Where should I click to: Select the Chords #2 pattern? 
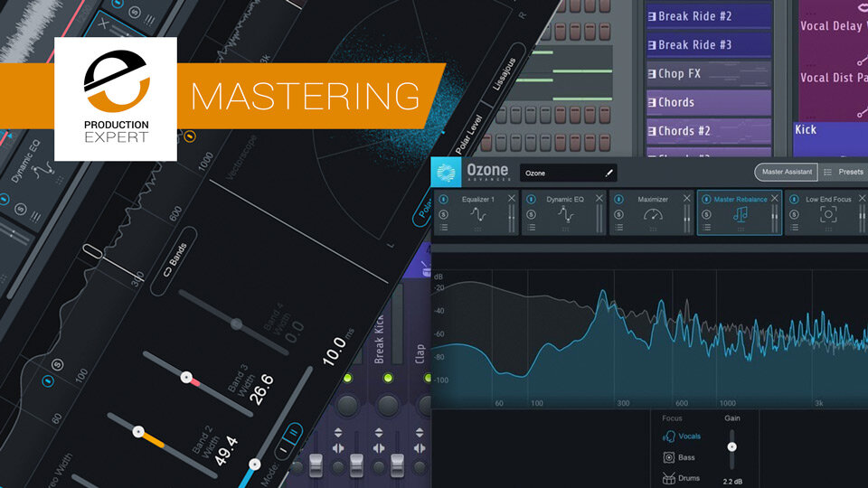click(709, 131)
